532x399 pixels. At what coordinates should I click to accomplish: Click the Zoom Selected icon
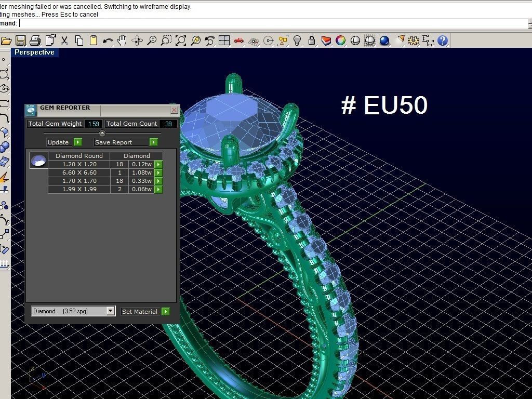click(195, 41)
